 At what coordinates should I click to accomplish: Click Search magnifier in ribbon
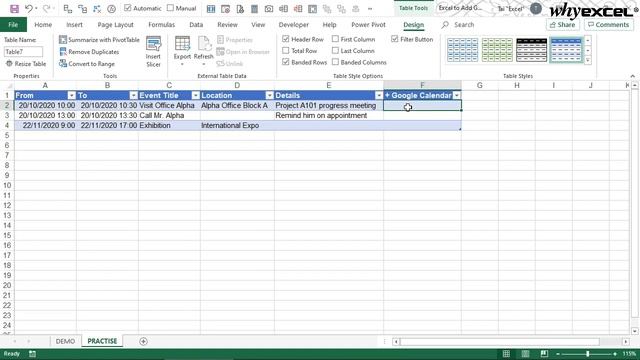[445, 25]
